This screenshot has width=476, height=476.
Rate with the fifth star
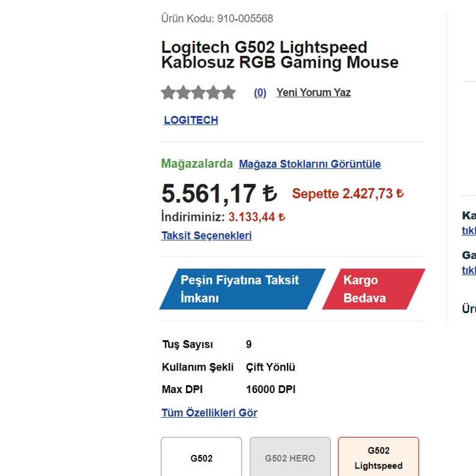point(229,93)
